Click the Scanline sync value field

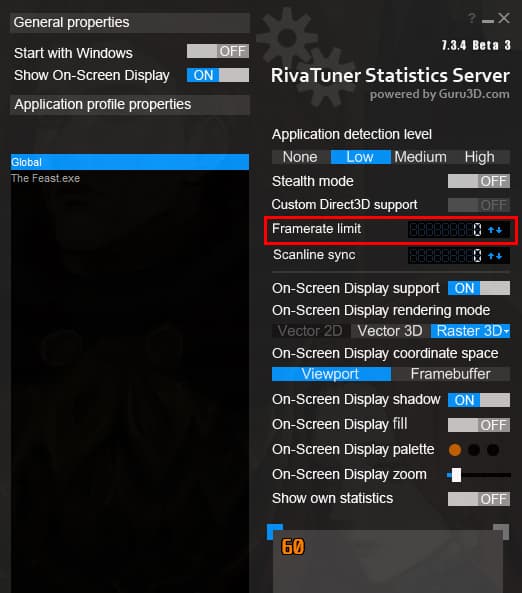[446, 256]
